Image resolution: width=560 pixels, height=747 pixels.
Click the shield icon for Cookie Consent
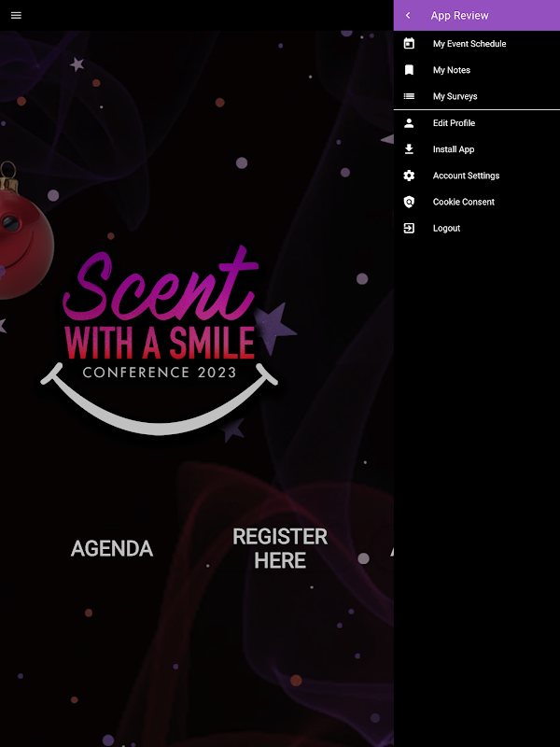point(409,202)
